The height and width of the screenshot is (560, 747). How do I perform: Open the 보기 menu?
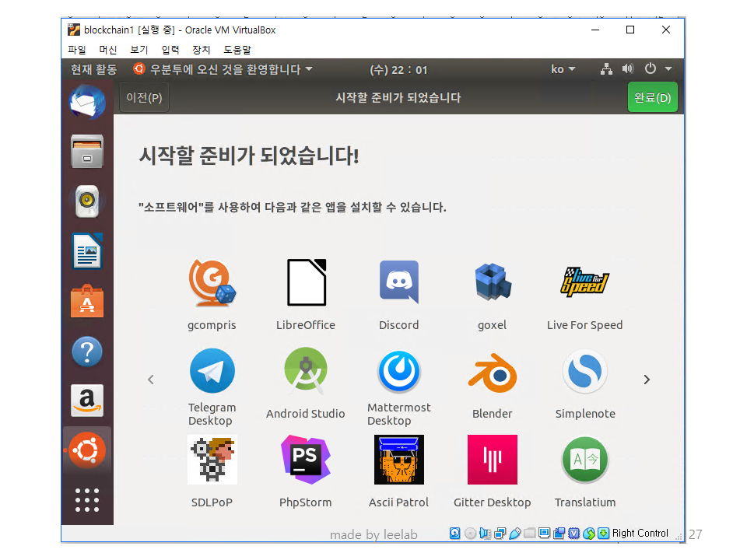click(x=139, y=50)
